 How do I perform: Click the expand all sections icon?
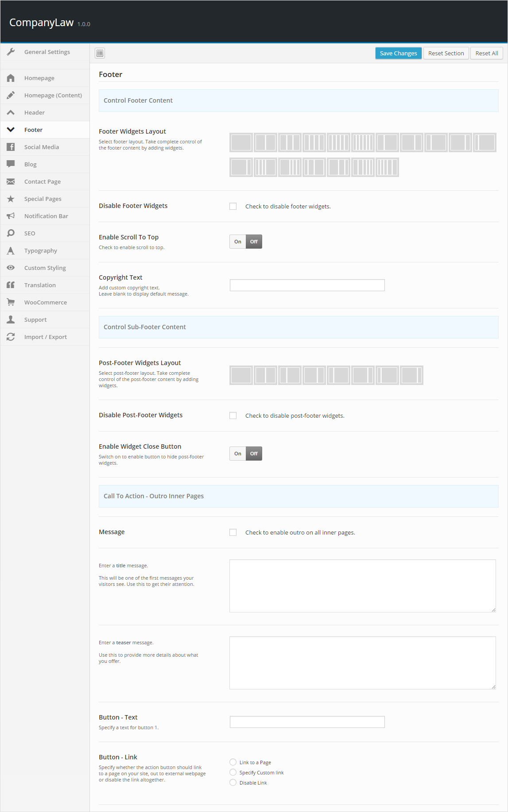100,53
